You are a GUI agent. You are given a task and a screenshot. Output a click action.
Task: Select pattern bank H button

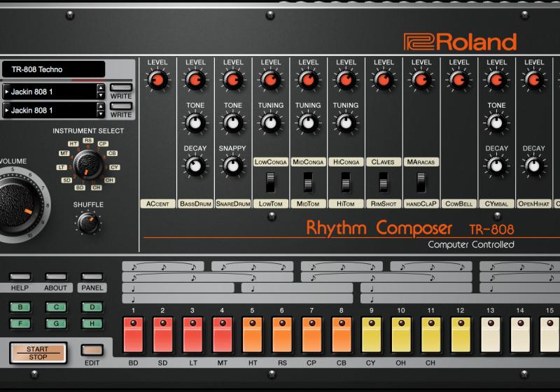pos(92,324)
